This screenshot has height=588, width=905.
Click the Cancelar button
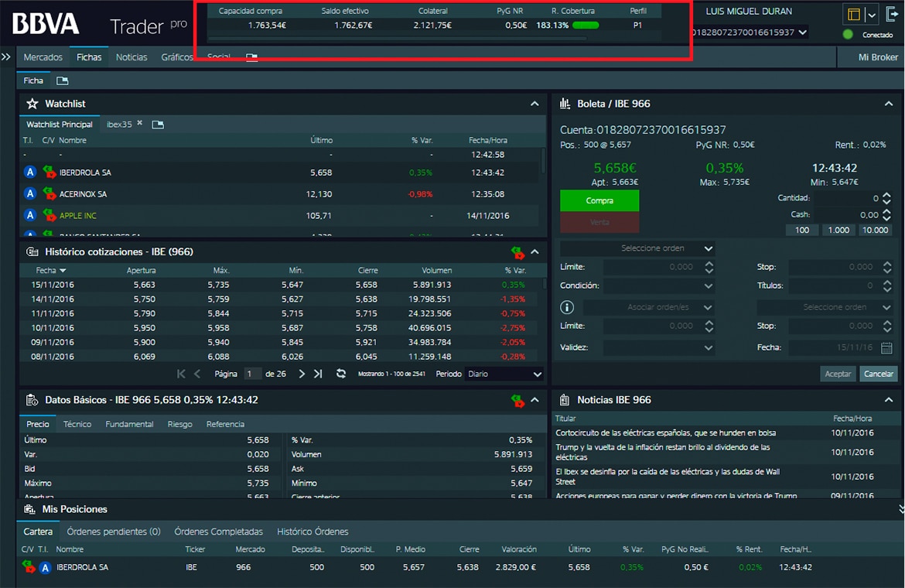point(879,374)
